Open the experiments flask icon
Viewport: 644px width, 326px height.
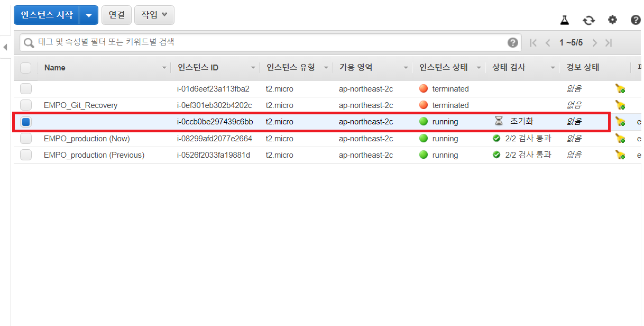click(565, 20)
